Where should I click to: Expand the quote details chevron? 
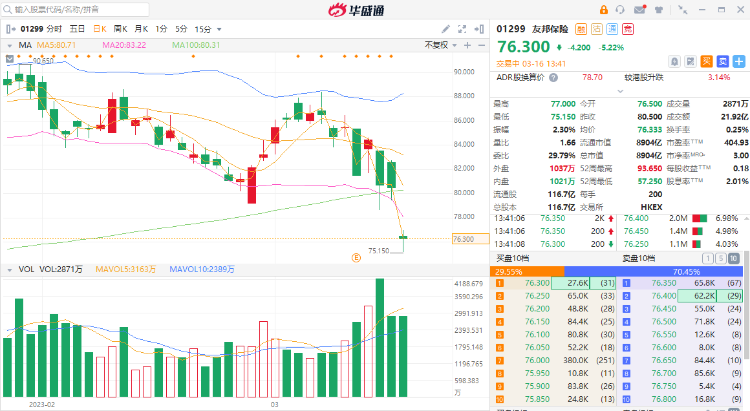click(x=620, y=91)
